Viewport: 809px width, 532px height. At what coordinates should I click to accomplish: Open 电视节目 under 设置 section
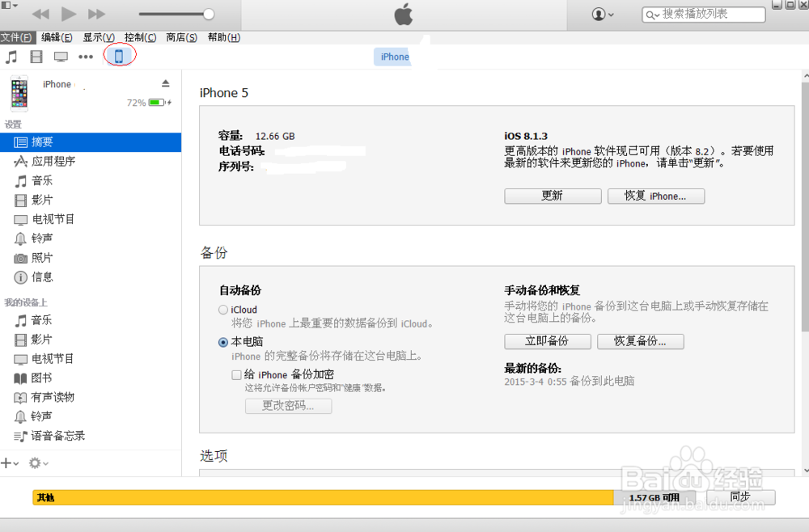click(x=91, y=220)
